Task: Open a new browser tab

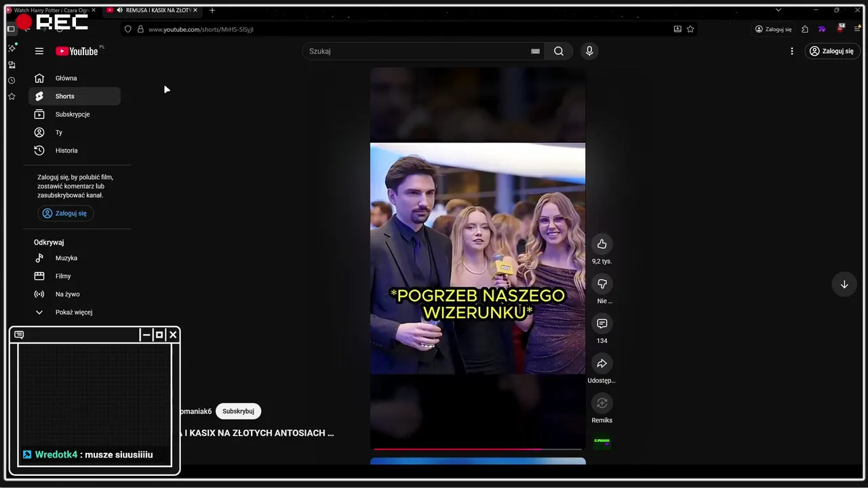Action: point(212,10)
